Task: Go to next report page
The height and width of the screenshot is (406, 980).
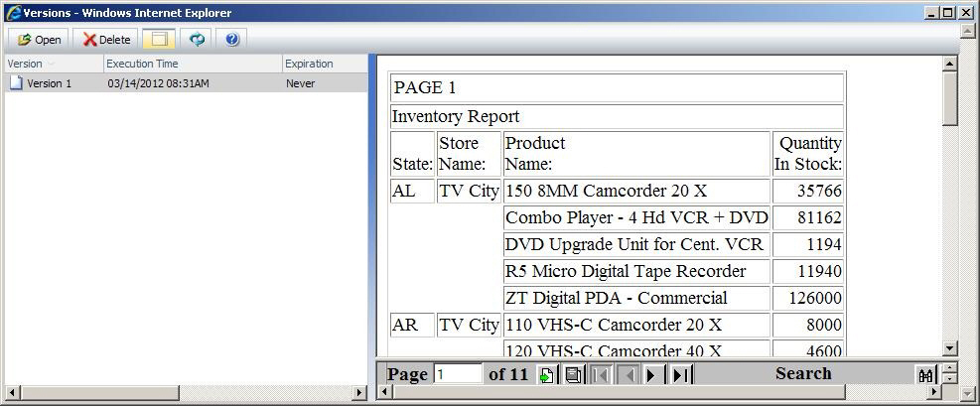Action: point(652,375)
